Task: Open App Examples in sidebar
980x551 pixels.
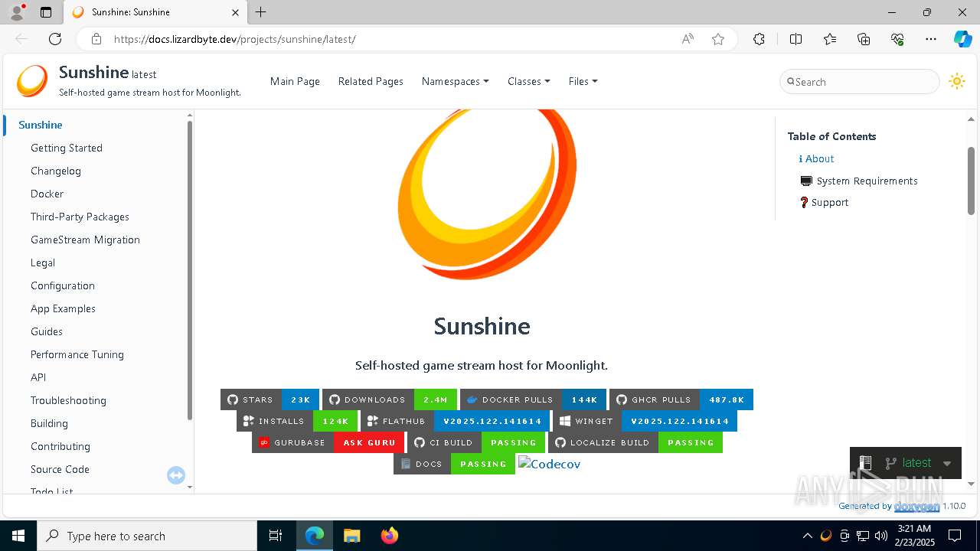Action: 63,308
